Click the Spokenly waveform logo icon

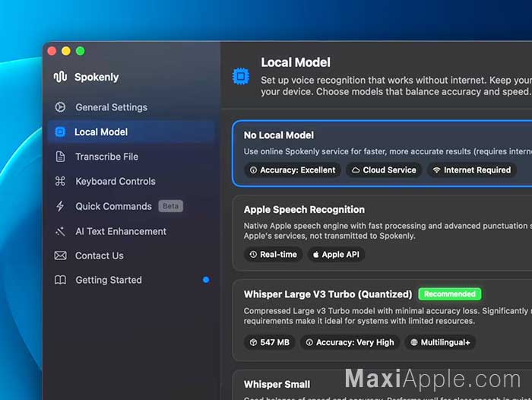coord(60,77)
